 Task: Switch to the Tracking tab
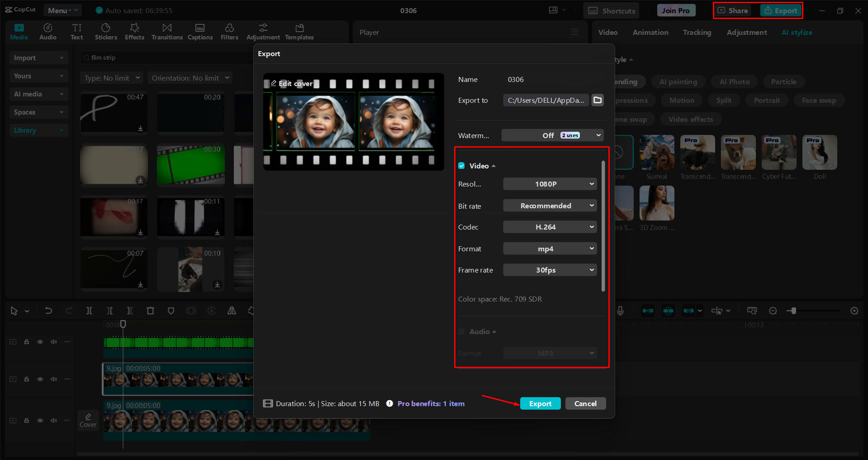point(697,32)
